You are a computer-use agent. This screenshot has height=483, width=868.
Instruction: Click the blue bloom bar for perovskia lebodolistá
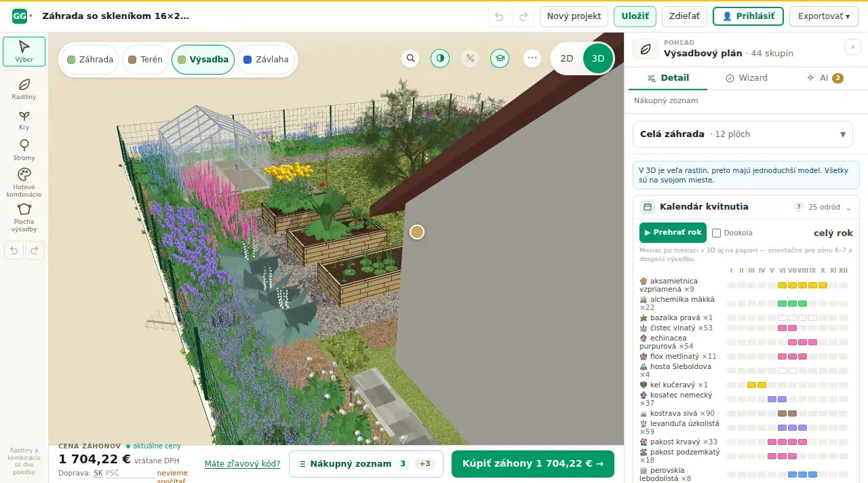(x=802, y=475)
